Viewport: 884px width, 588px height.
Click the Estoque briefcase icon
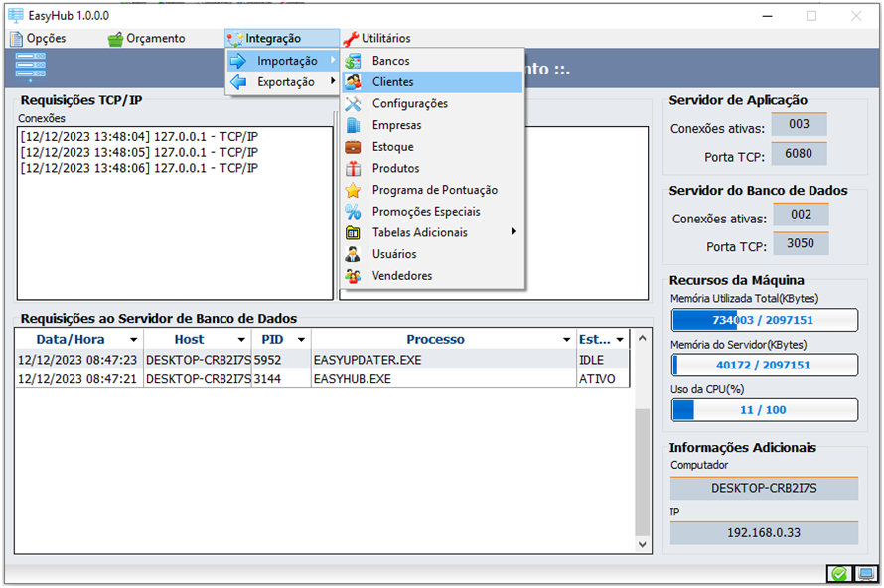[353, 147]
